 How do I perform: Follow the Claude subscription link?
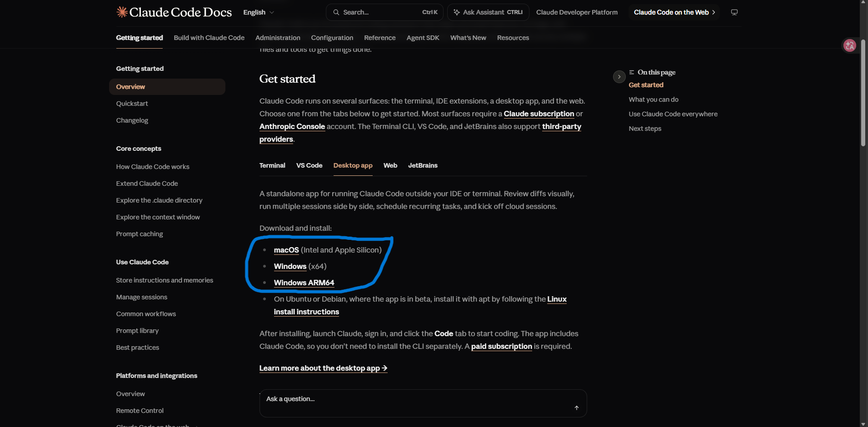tap(539, 114)
